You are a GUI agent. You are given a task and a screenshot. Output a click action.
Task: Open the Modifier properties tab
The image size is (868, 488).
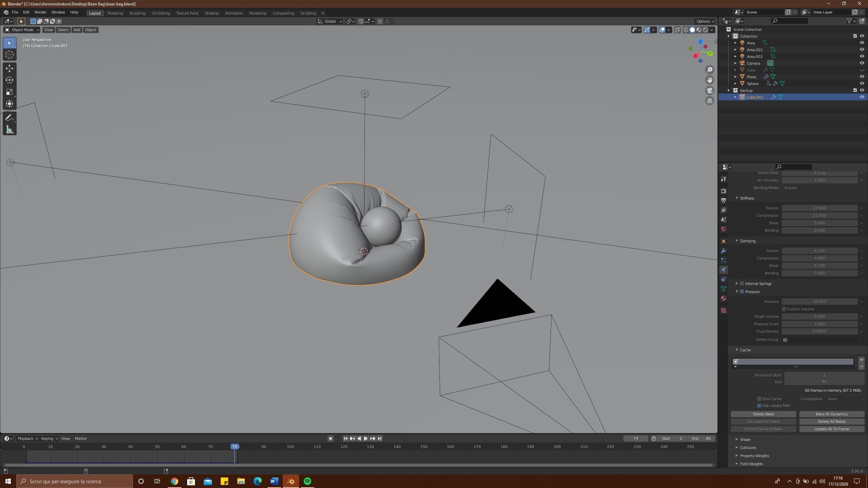click(724, 251)
